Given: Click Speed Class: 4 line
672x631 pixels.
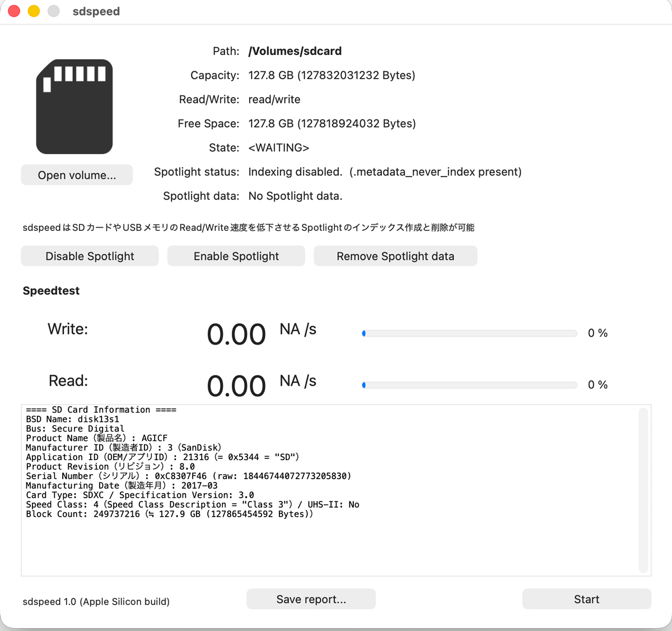Looking at the screenshot, I should (193, 505).
